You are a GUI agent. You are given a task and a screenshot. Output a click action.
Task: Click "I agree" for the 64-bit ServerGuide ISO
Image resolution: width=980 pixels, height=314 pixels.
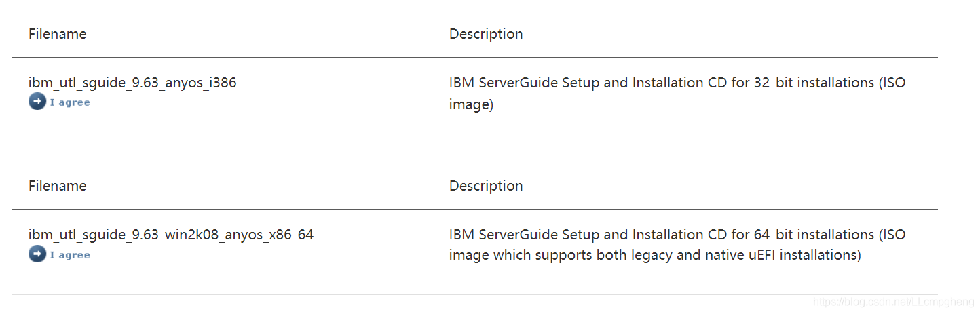pos(69,255)
